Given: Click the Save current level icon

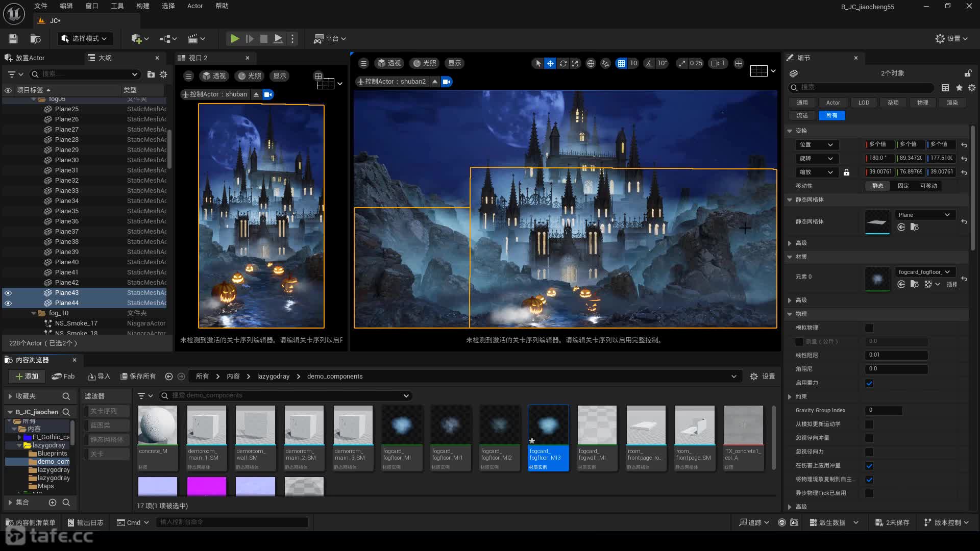Looking at the screenshot, I should pyautogui.click(x=13, y=39).
